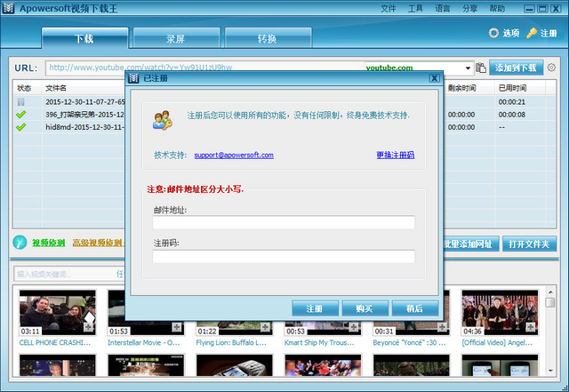
Task: Click the video list scroll up arrow
Action: point(550,292)
